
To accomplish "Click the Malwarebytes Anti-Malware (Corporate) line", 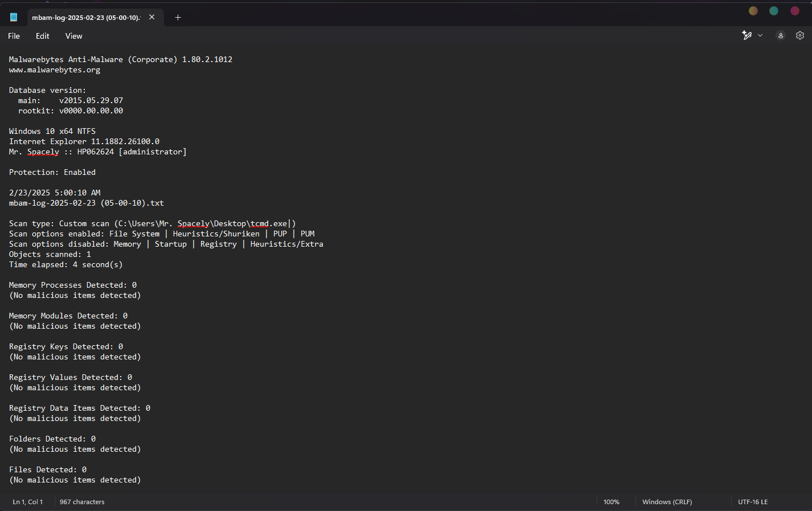I will [x=121, y=59].
